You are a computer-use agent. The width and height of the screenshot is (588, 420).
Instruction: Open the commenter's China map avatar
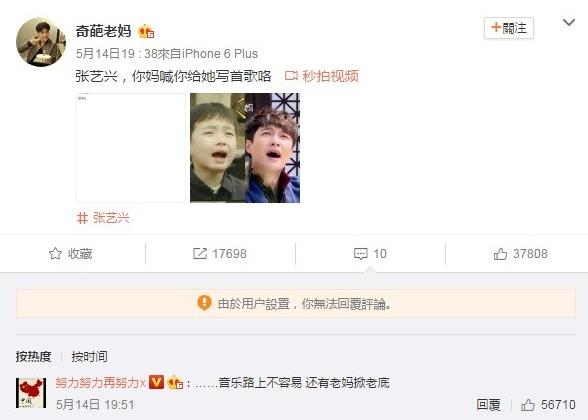pos(31,393)
